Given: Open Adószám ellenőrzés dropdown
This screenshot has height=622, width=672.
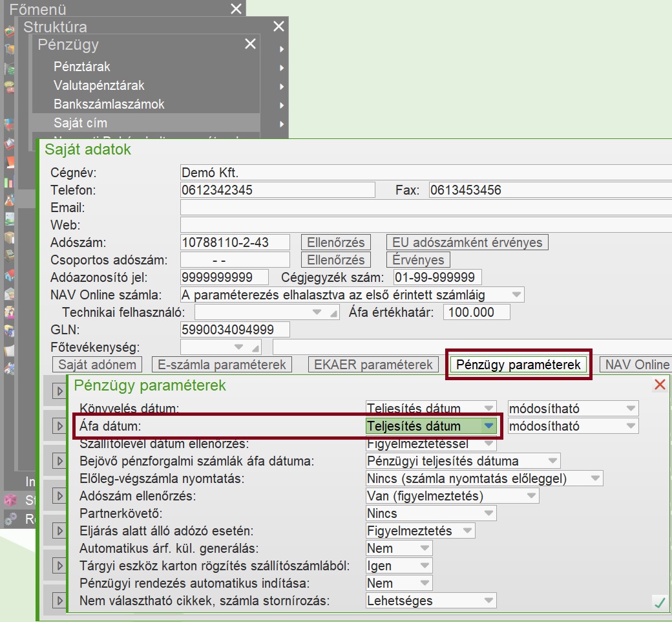Looking at the screenshot, I should coord(452,496).
